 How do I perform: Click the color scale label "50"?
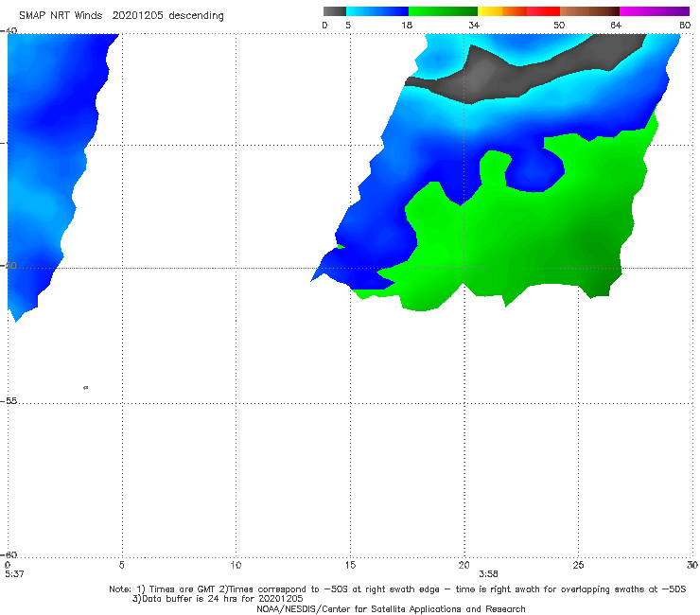point(559,25)
